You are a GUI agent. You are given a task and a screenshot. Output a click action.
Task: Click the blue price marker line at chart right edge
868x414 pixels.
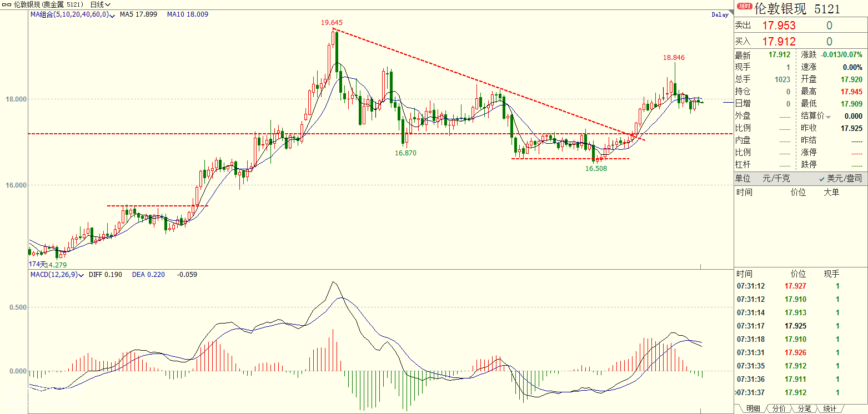pyautogui.click(x=728, y=102)
